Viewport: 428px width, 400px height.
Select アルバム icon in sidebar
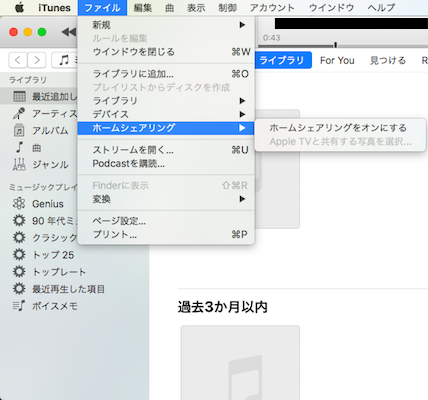tap(19, 131)
